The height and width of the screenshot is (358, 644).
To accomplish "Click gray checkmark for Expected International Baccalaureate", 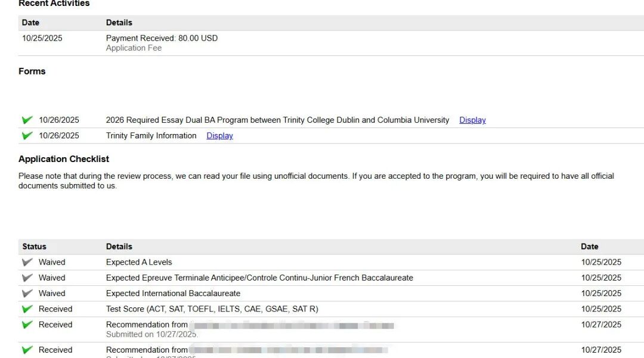I will [x=27, y=293].
